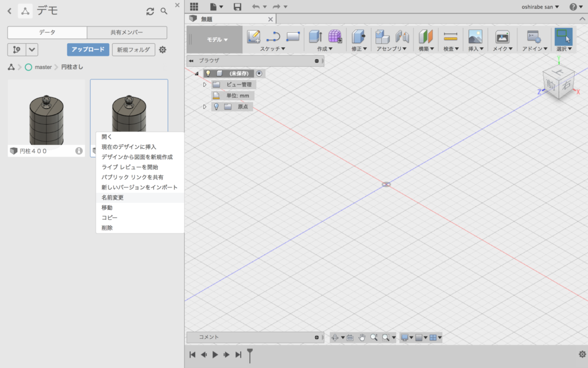Activate the unsaved component radio button
This screenshot has height=368, width=588.
(x=259, y=74)
